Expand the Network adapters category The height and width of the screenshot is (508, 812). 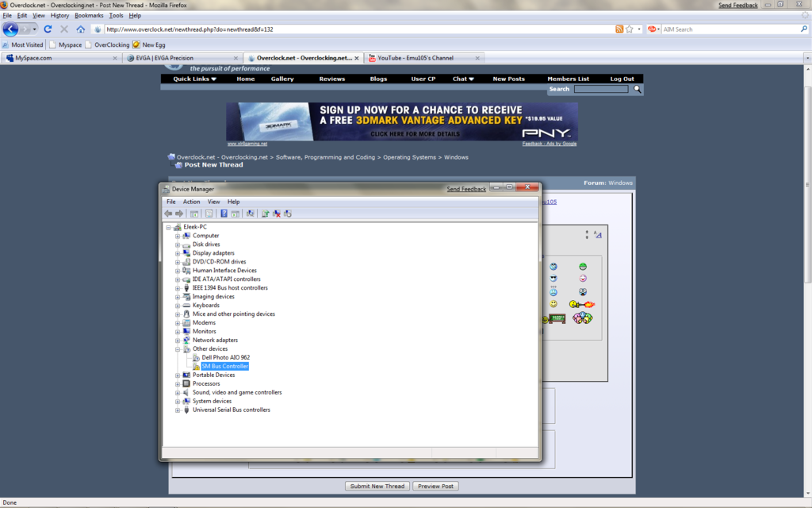click(x=178, y=340)
